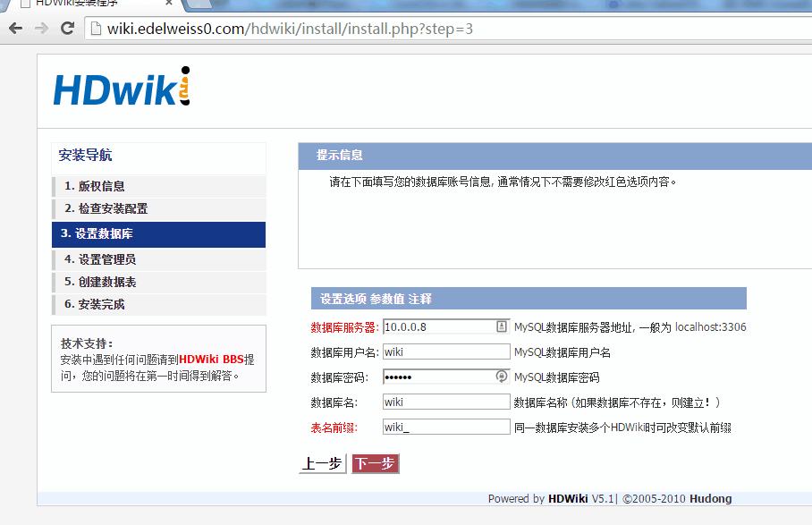Click the 数据库名 input field
Viewport: 812px width, 525px height.
445,402
